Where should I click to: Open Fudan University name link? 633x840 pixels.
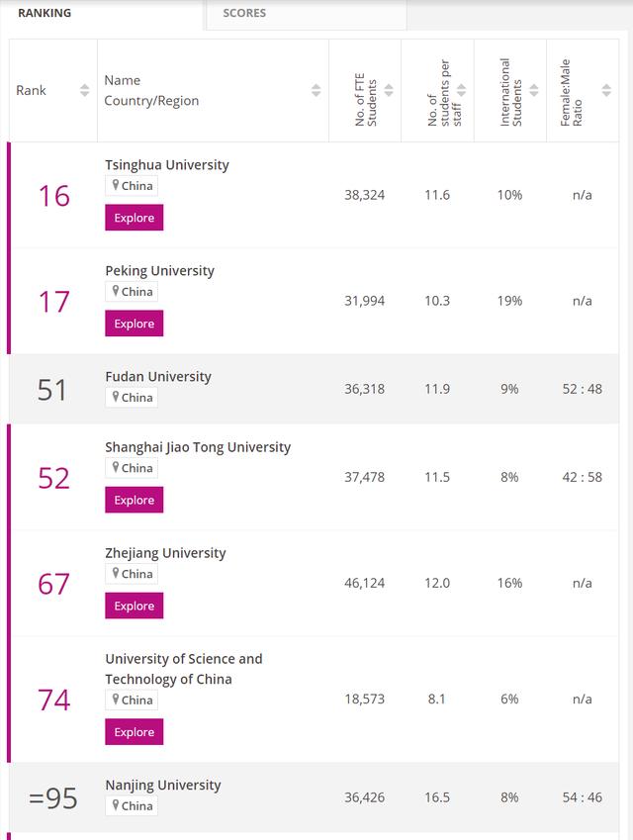click(x=158, y=377)
